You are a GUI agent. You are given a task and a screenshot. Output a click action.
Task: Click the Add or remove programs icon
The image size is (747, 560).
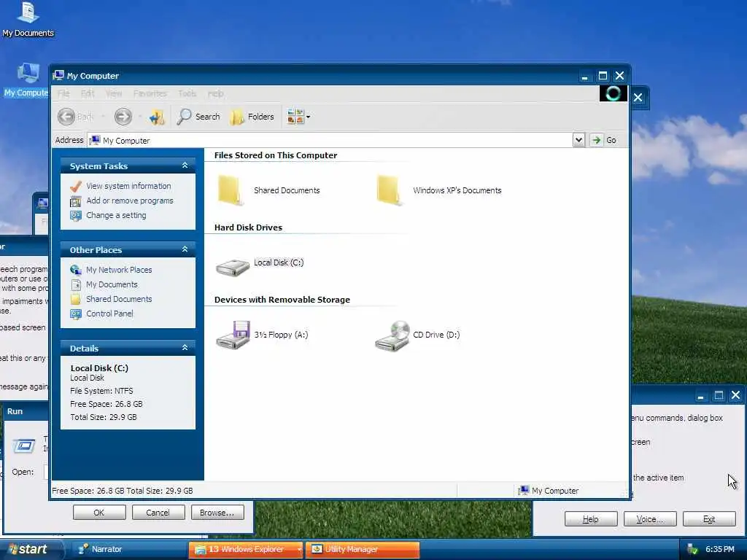tap(76, 201)
